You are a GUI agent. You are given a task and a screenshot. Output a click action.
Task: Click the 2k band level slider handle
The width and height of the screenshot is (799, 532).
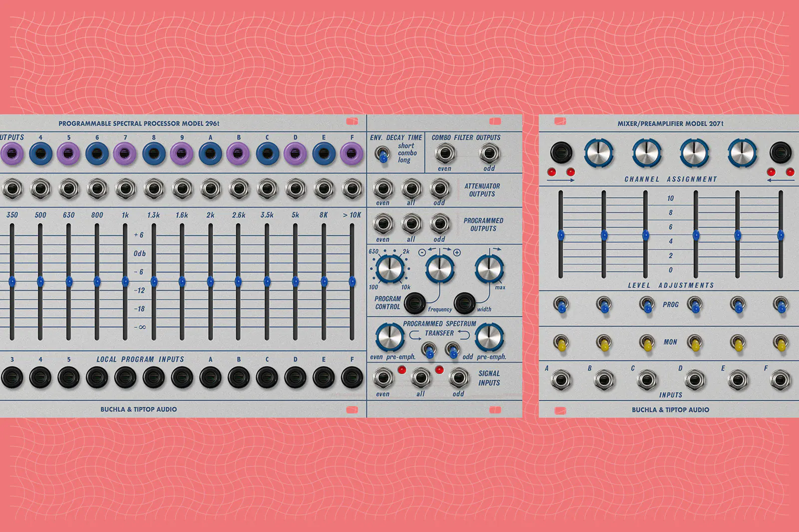coord(210,282)
